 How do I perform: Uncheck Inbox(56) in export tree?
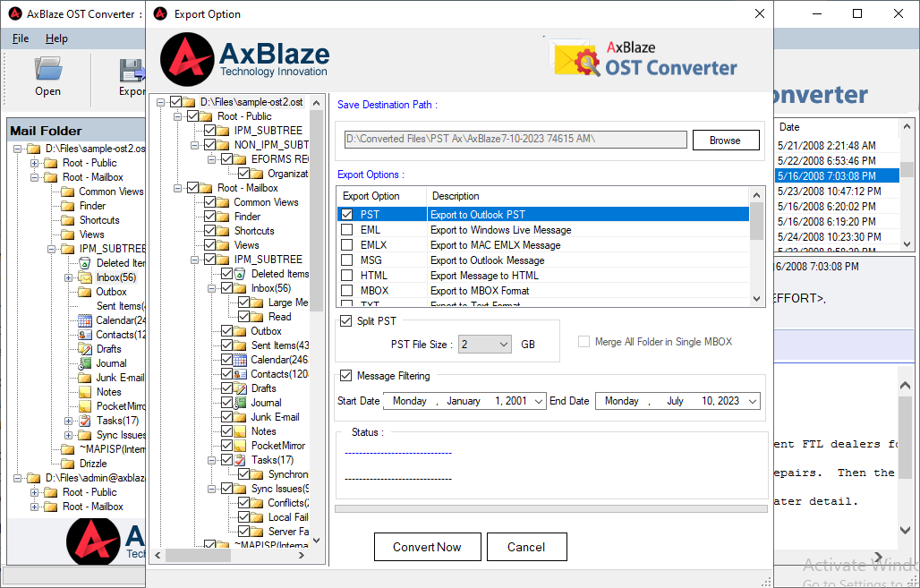pyautogui.click(x=226, y=289)
